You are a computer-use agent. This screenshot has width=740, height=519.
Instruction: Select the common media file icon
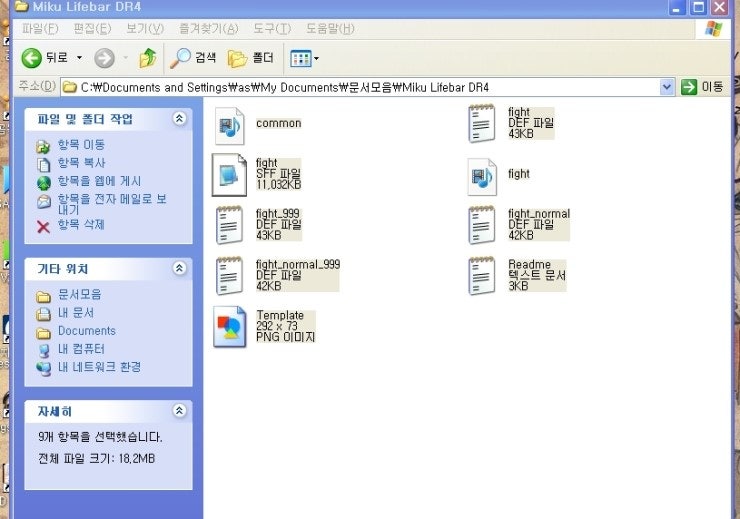tap(230, 126)
